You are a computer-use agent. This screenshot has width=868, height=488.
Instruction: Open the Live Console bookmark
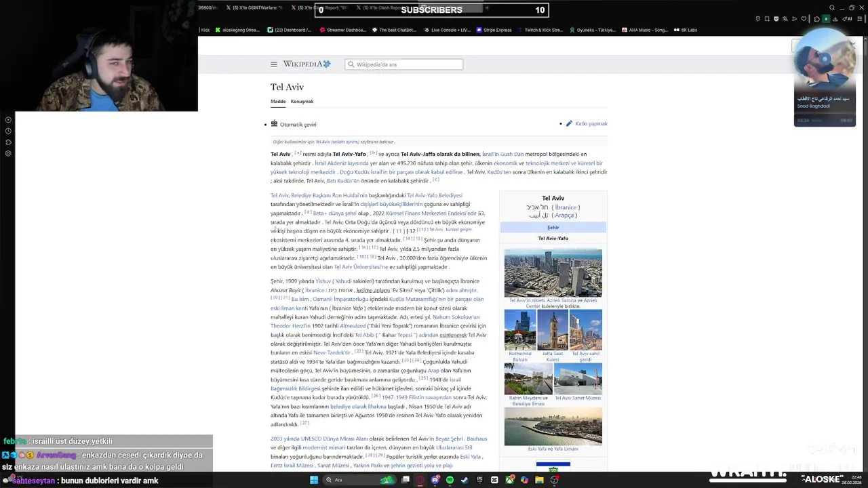pyautogui.click(x=447, y=30)
